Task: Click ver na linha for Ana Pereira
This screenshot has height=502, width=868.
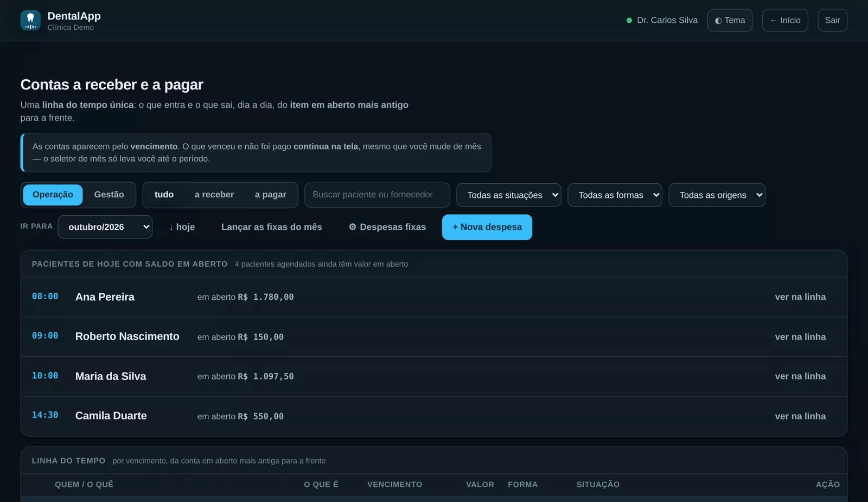Action: tap(800, 297)
